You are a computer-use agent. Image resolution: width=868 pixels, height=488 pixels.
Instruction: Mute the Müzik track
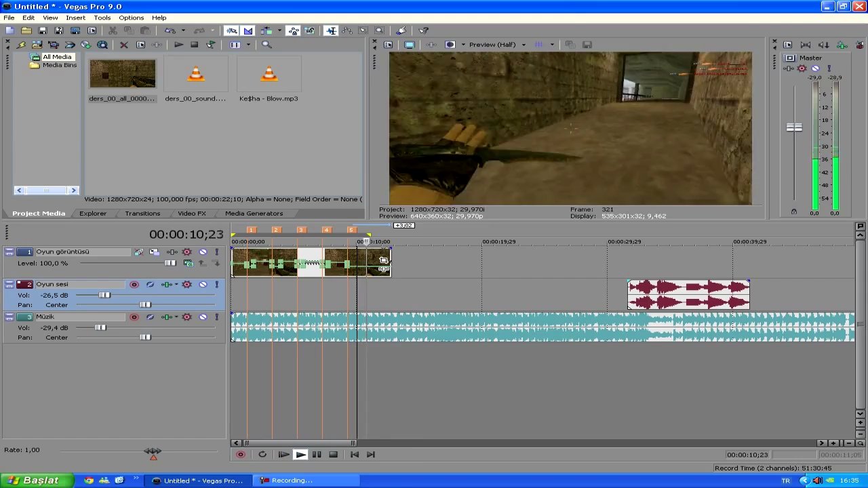click(x=203, y=317)
